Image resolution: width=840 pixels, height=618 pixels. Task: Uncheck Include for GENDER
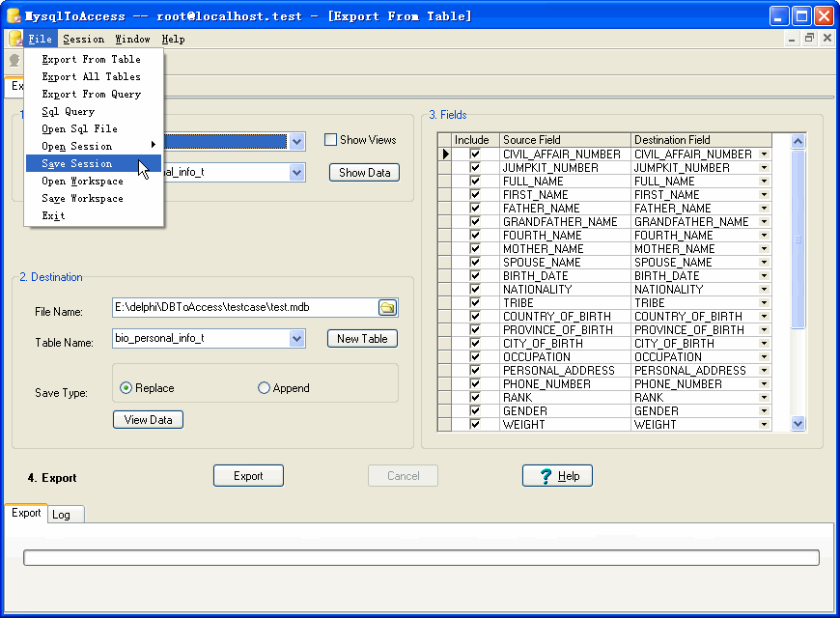(x=475, y=410)
